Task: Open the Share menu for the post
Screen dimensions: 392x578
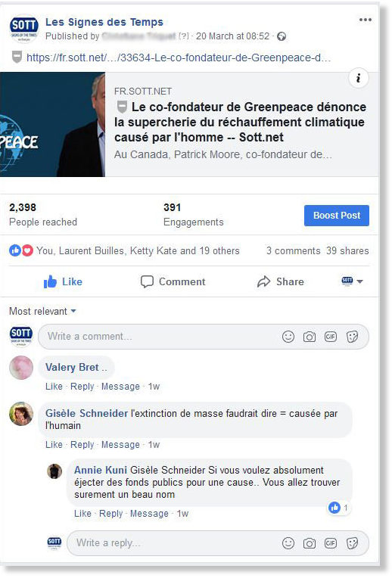Action: [x=281, y=281]
